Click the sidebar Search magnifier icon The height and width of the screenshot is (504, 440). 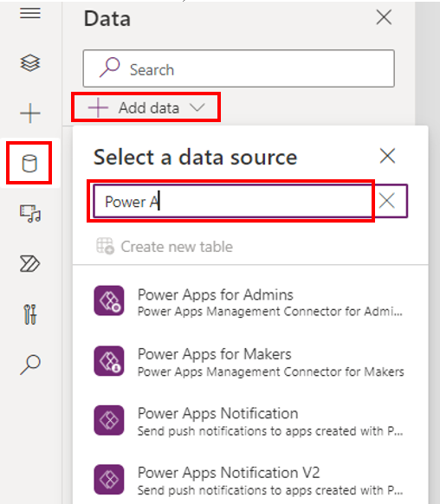(30, 365)
